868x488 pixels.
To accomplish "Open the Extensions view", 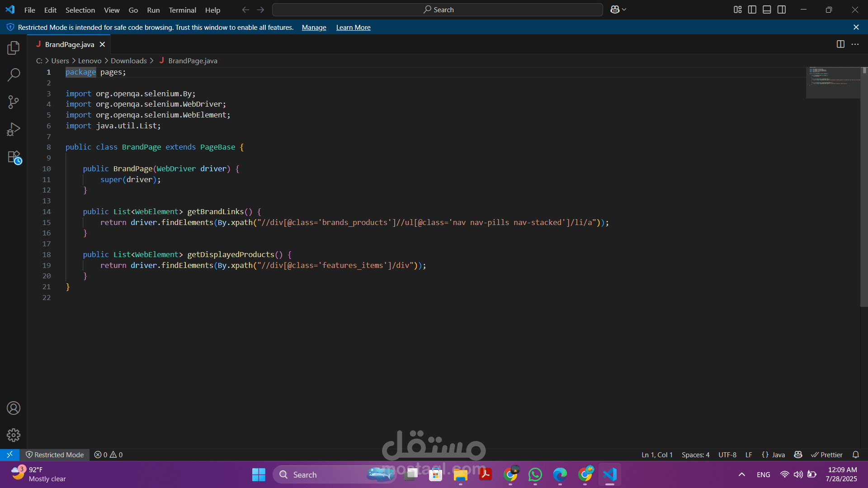I will click(14, 157).
